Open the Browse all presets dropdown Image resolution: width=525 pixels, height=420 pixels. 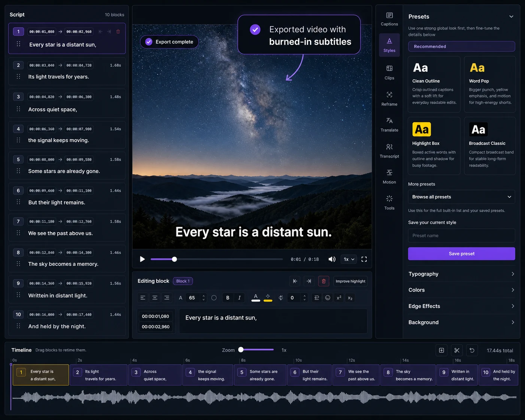pyautogui.click(x=461, y=197)
